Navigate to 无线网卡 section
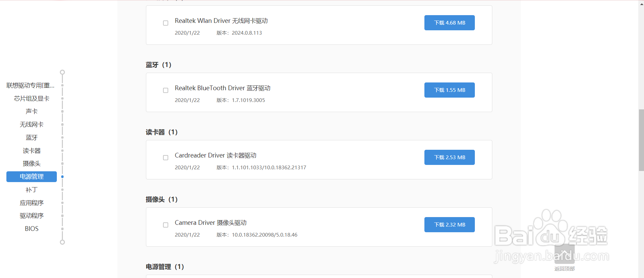 tap(32, 125)
